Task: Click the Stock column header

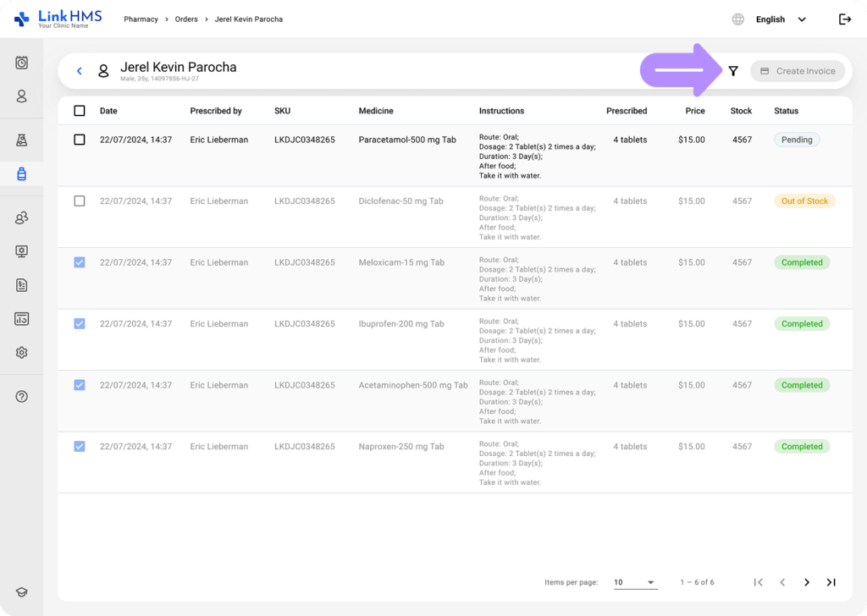Action: [741, 111]
